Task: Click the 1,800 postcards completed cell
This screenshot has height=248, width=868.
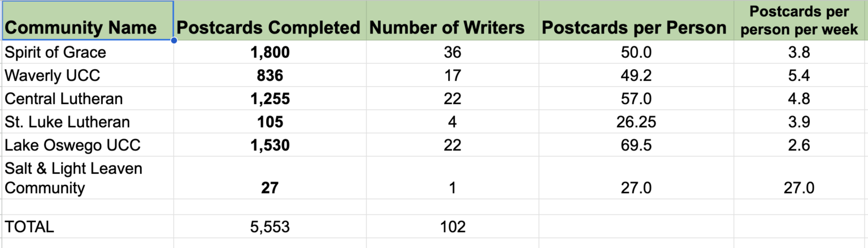Action: [270, 52]
